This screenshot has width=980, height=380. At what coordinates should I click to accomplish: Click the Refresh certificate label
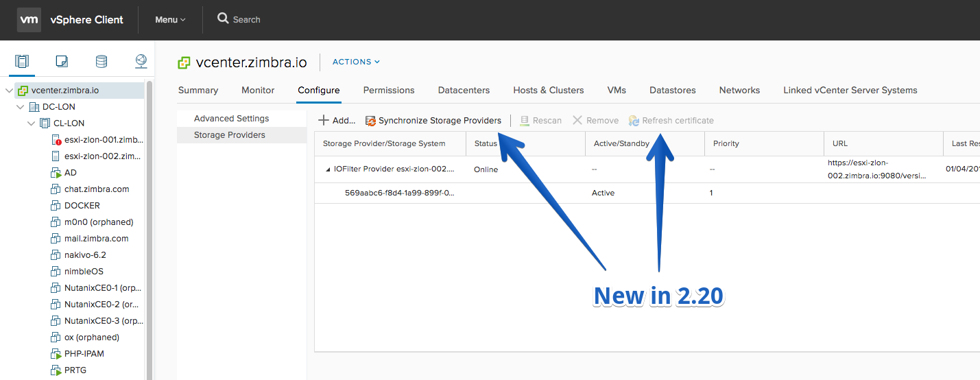click(x=678, y=121)
